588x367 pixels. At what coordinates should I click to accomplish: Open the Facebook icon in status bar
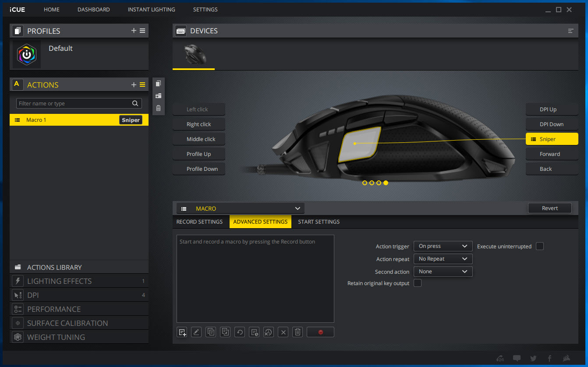point(549,358)
